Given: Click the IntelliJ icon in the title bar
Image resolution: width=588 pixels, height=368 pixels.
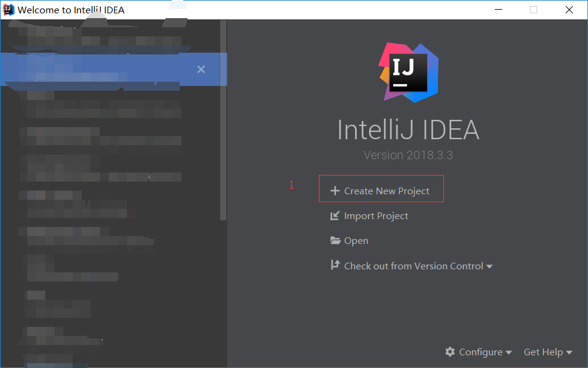Looking at the screenshot, I should tap(8, 10).
